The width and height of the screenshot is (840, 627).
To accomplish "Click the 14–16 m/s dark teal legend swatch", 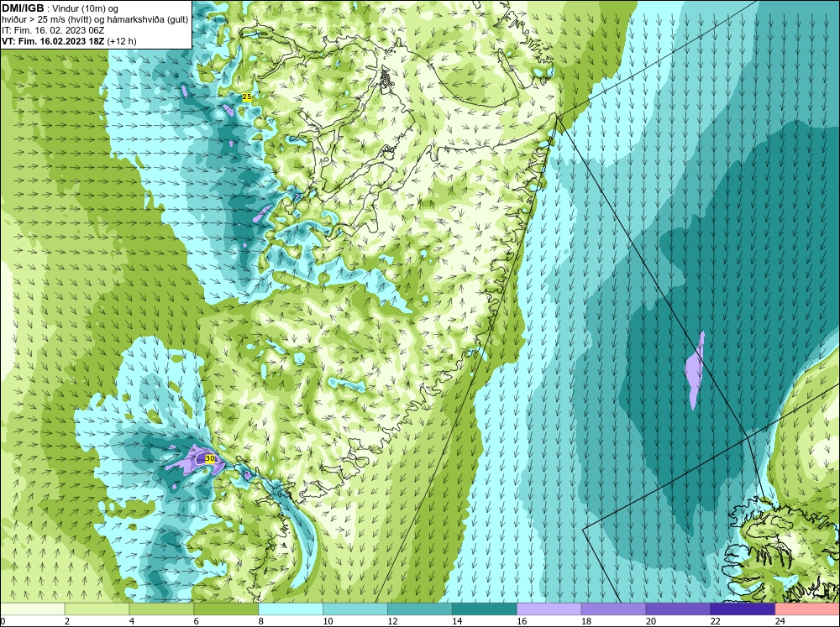I will [x=485, y=609].
